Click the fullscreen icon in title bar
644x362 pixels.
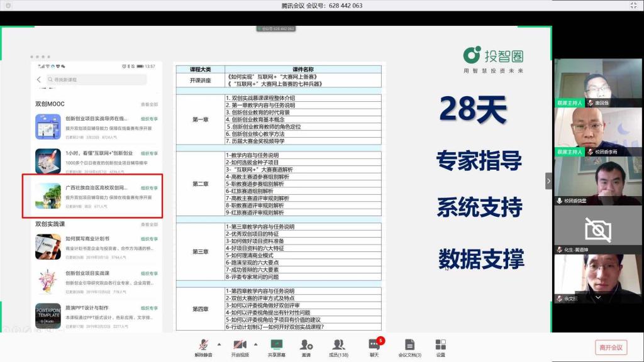coord(633,6)
